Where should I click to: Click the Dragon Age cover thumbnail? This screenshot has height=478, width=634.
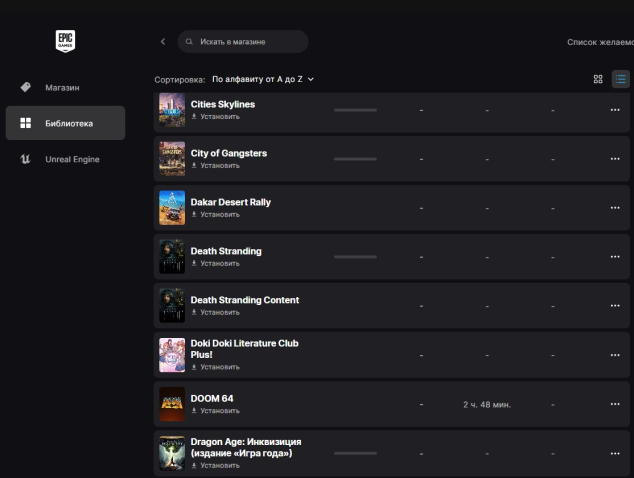pos(172,453)
